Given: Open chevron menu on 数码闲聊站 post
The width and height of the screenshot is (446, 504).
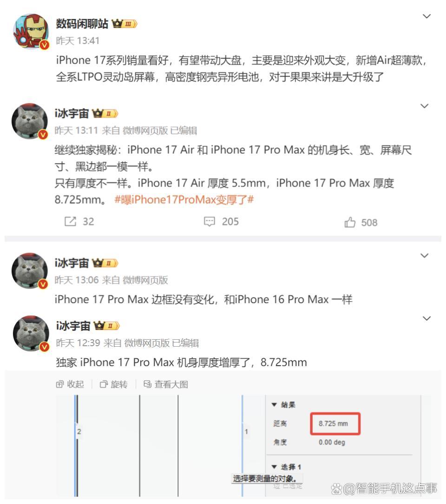Looking at the screenshot, I should (426, 16).
